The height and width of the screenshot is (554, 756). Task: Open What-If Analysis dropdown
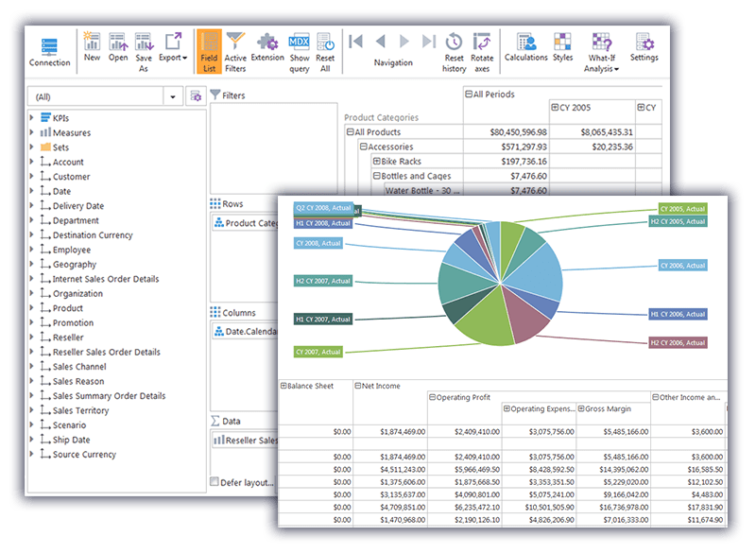coord(601,52)
